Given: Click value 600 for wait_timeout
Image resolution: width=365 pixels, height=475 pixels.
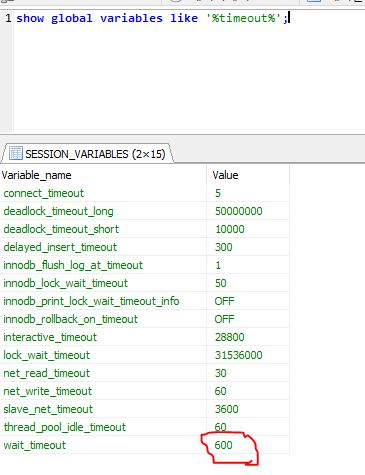Looking at the screenshot, I should (x=248, y=445).
